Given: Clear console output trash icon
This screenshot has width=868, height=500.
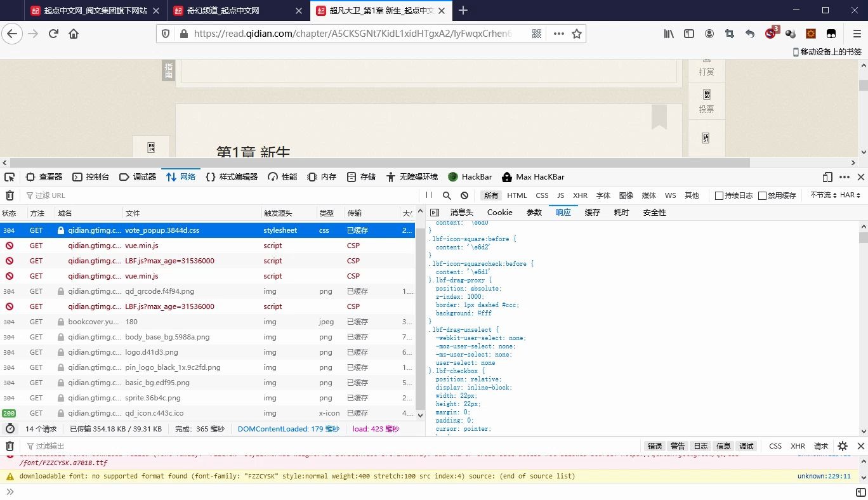Looking at the screenshot, I should point(10,446).
